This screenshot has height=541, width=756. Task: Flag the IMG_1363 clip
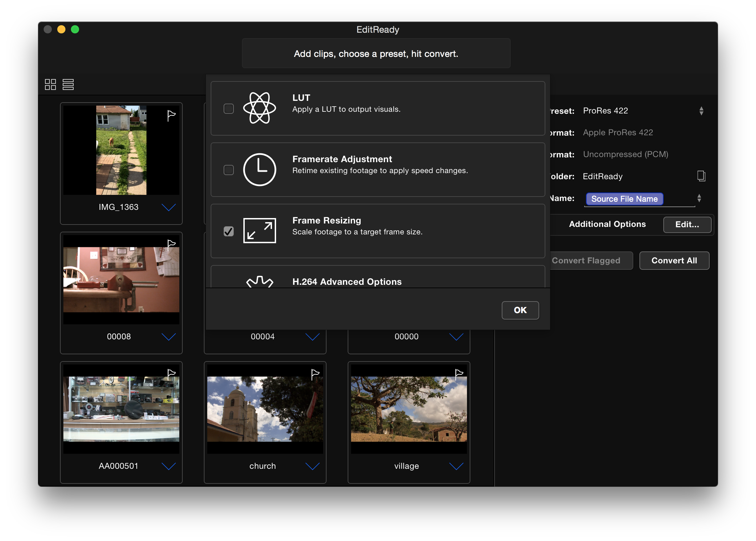(171, 116)
